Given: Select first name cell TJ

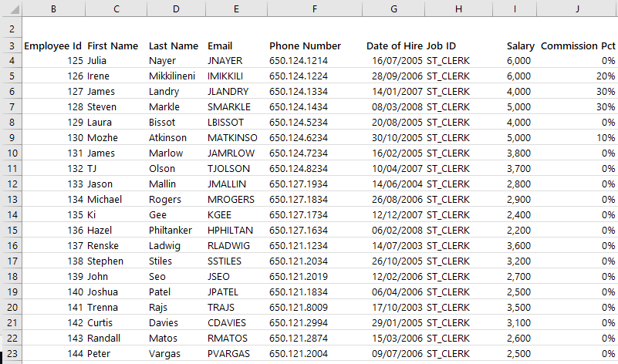Looking at the screenshot, I should pyautogui.click(x=117, y=168).
